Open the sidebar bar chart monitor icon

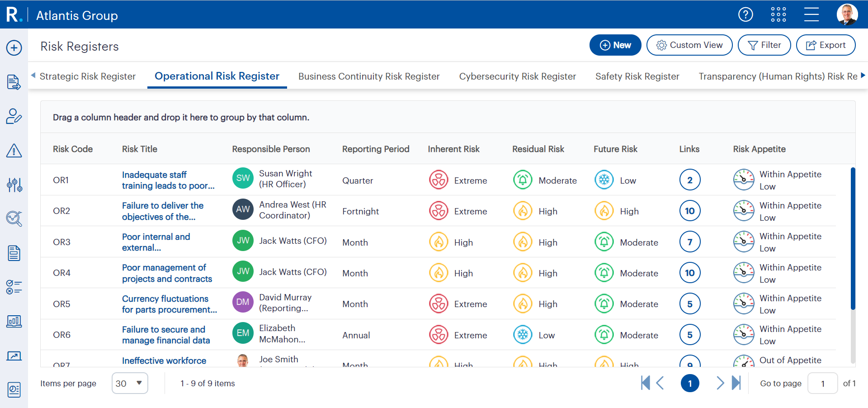[14, 322]
